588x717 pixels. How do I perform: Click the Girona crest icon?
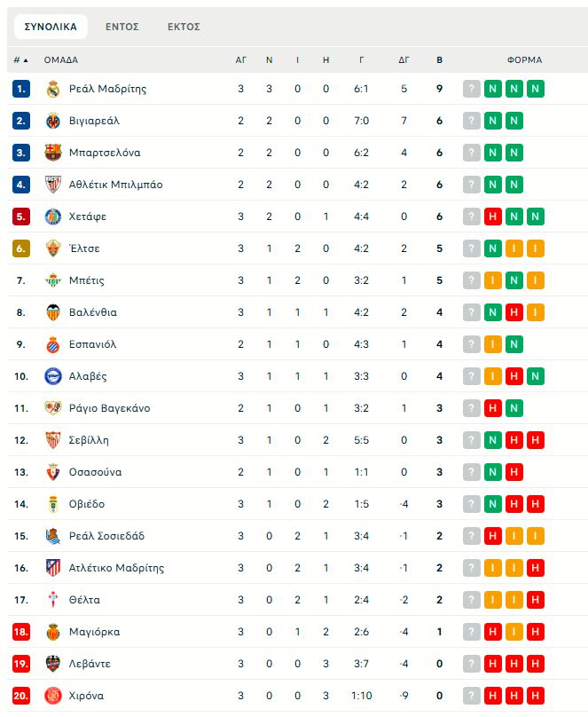(53, 696)
